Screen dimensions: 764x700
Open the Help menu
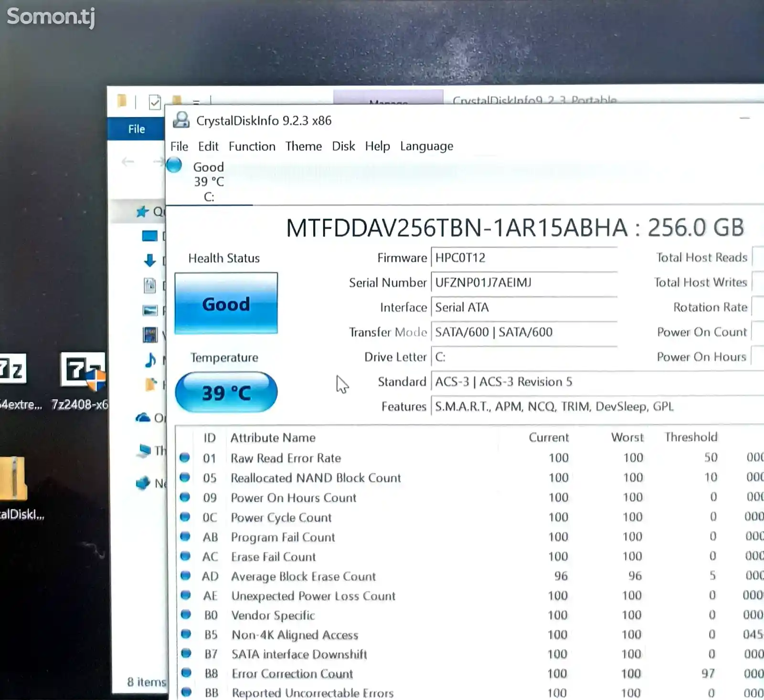[x=378, y=146]
